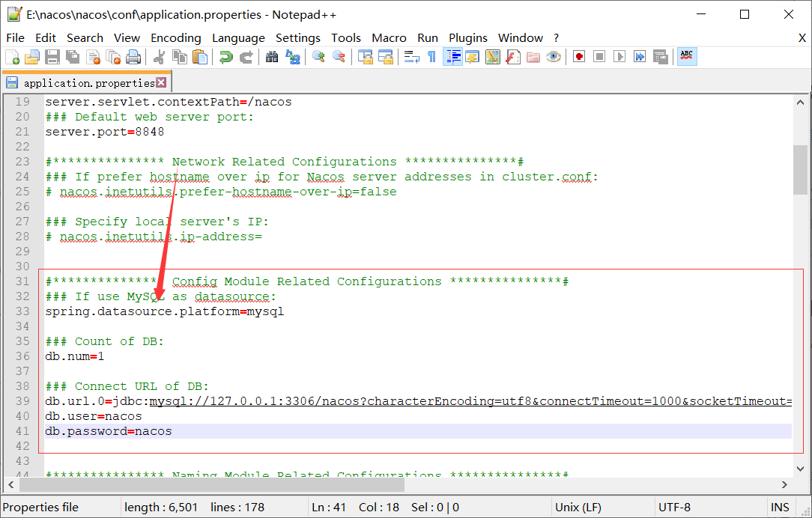Play back the recorded macro icon
The height and width of the screenshot is (518, 812).
tap(619, 56)
